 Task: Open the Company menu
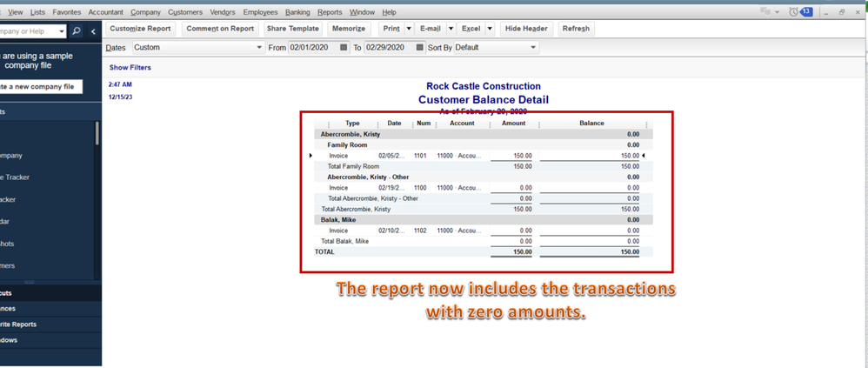[145, 12]
